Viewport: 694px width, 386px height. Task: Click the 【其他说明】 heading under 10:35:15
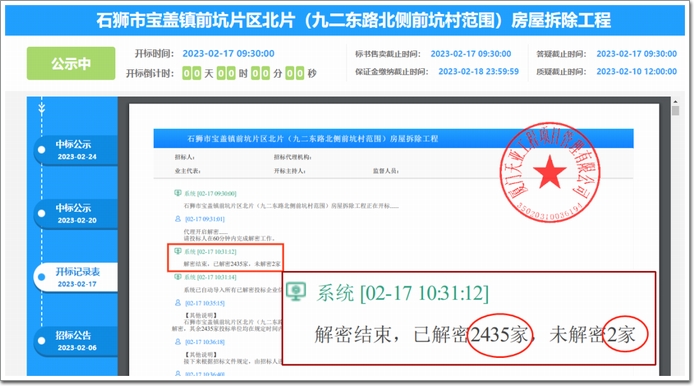pyautogui.click(x=200, y=315)
